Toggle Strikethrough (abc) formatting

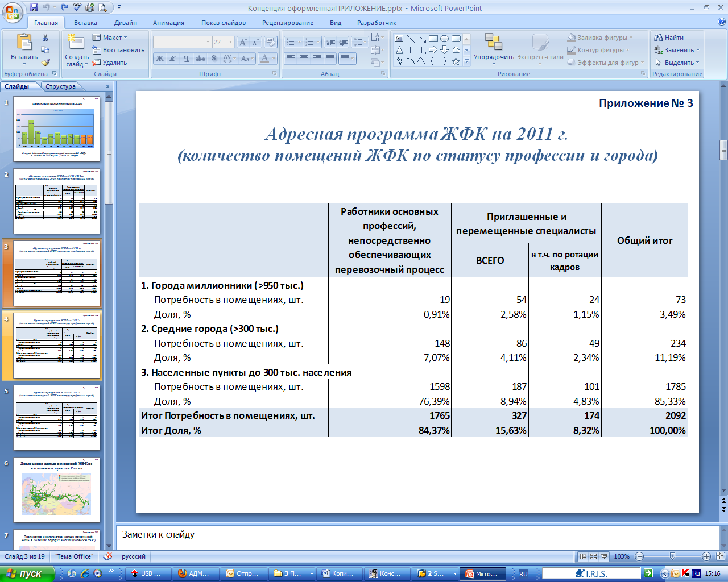pyautogui.click(x=200, y=59)
